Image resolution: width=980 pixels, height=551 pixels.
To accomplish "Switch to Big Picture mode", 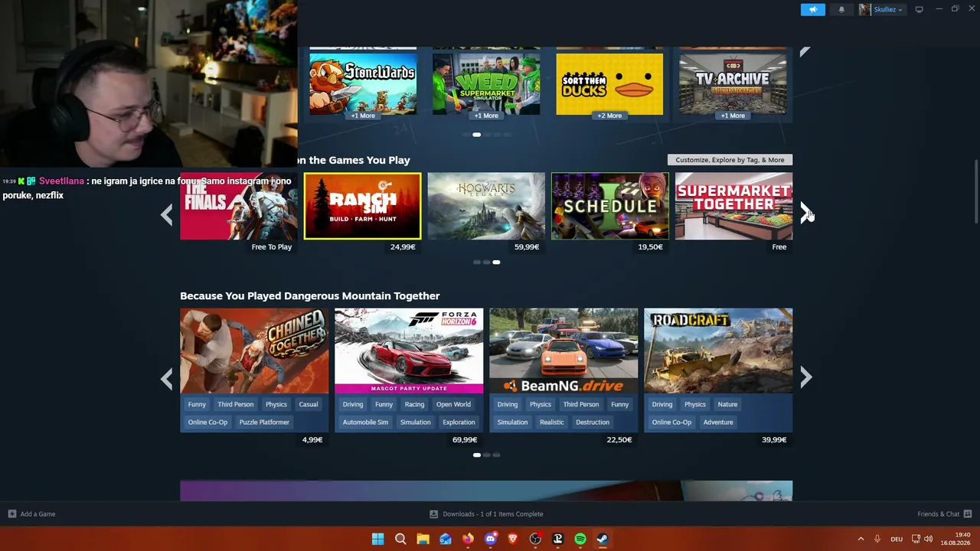I will tap(919, 9).
